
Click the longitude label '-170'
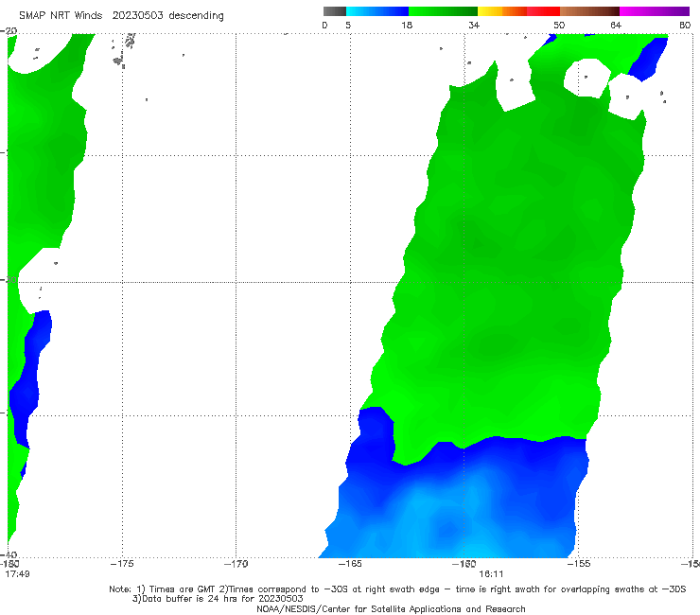[236, 564]
